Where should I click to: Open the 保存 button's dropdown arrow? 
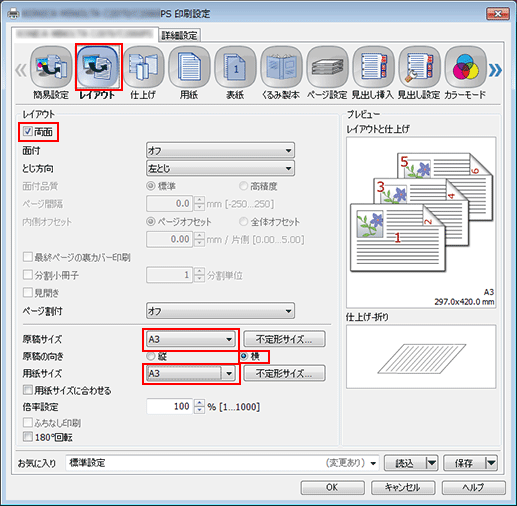491,463
